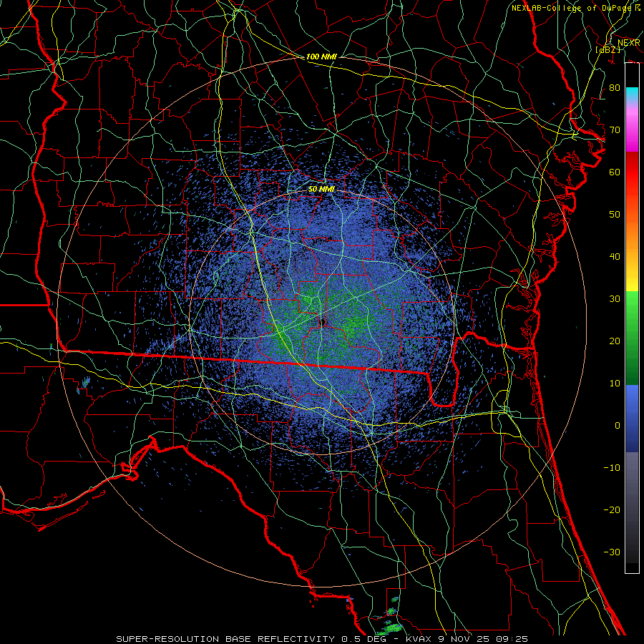This screenshot has height=644, width=644.
Task: Click the 80 dBZ scale value
Action: [615, 87]
